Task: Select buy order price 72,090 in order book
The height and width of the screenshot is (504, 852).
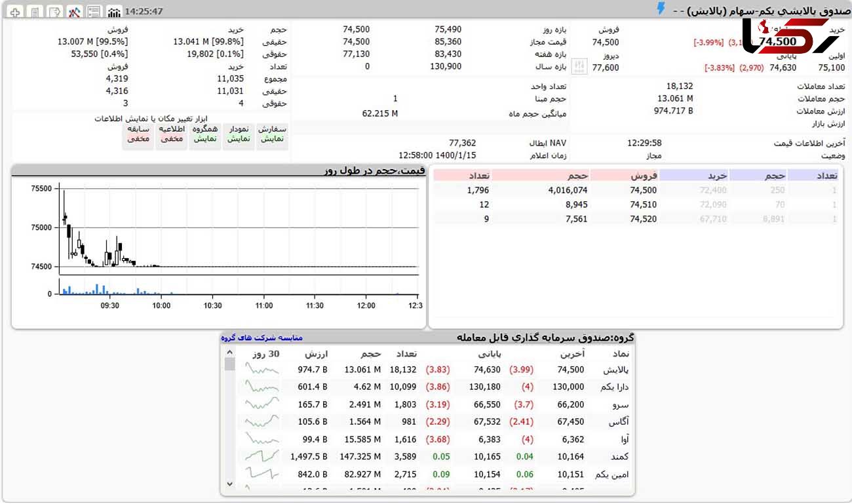Action: 713,204
